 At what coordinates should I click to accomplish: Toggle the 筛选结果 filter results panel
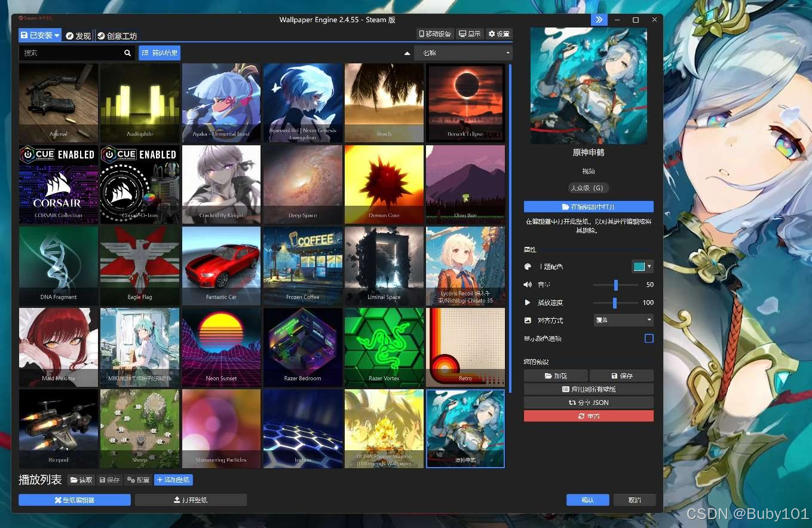pyautogui.click(x=160, y=53)
